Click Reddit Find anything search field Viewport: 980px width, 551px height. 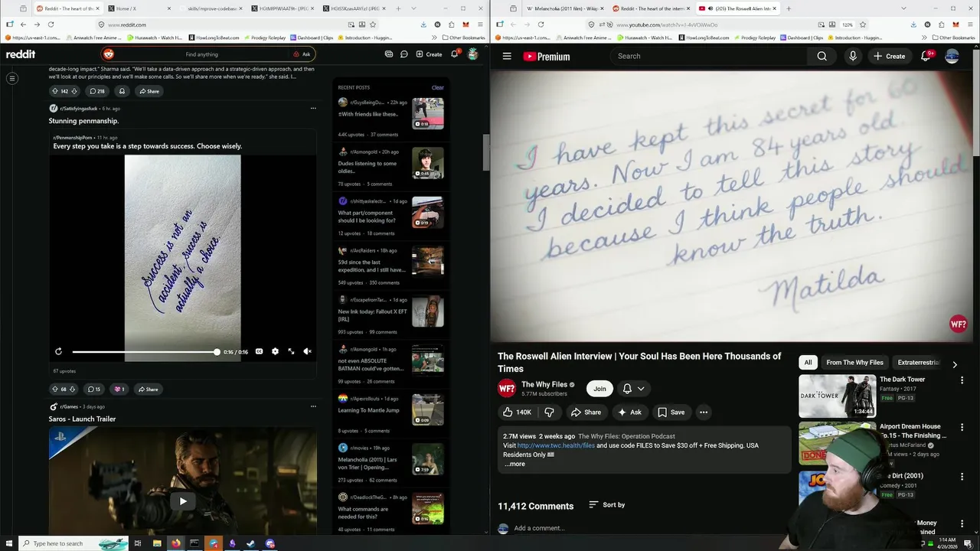pos(201,54)
